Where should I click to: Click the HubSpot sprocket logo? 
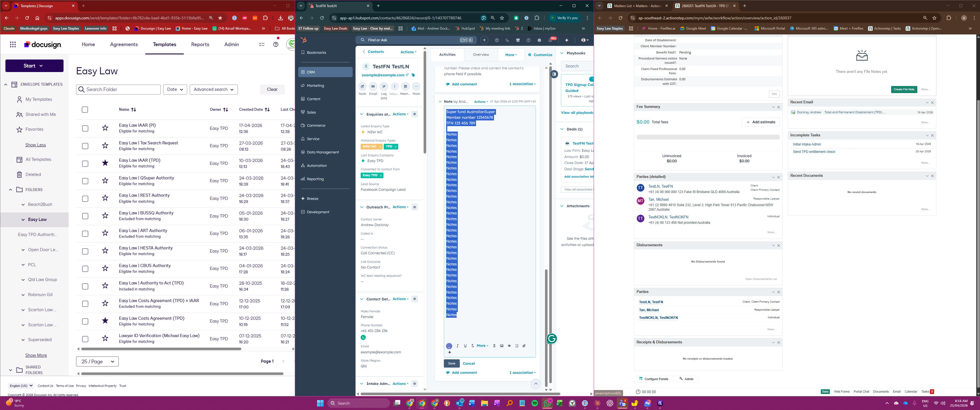[304, 40]
